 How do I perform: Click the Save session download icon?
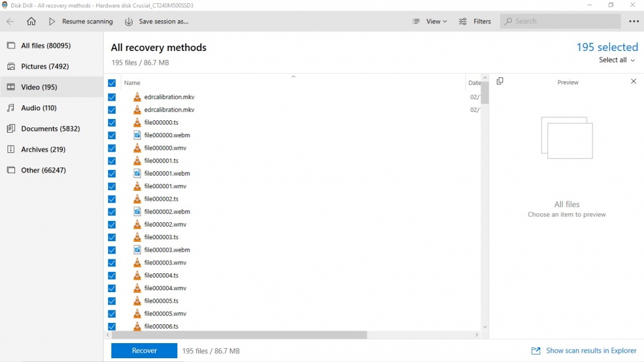[128, 21]
